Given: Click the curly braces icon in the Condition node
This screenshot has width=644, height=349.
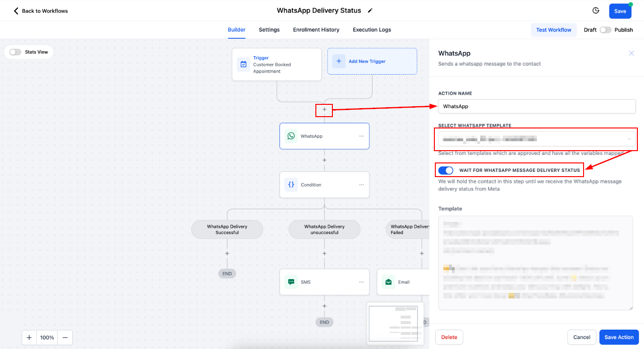Looking at the screenshot, I should [291, 185].
